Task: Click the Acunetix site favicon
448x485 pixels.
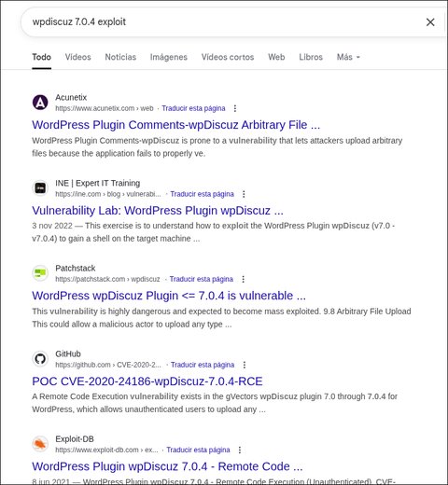Action: pyautogui.click(x=40, y=103)
